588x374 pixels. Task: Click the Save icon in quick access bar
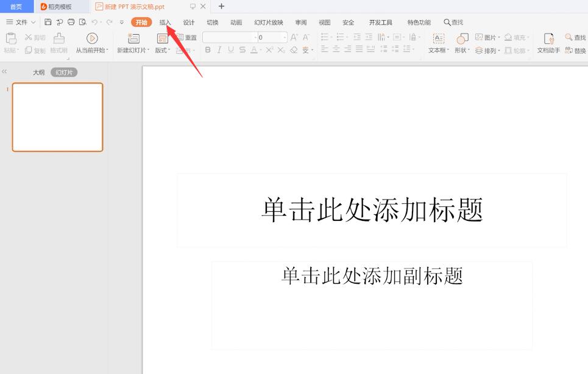click(48, 22)
